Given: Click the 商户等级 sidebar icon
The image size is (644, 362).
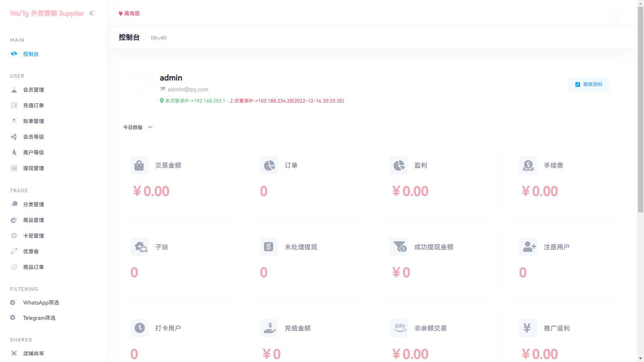Looking at the screenshot, I should click(x=14, y=152).
